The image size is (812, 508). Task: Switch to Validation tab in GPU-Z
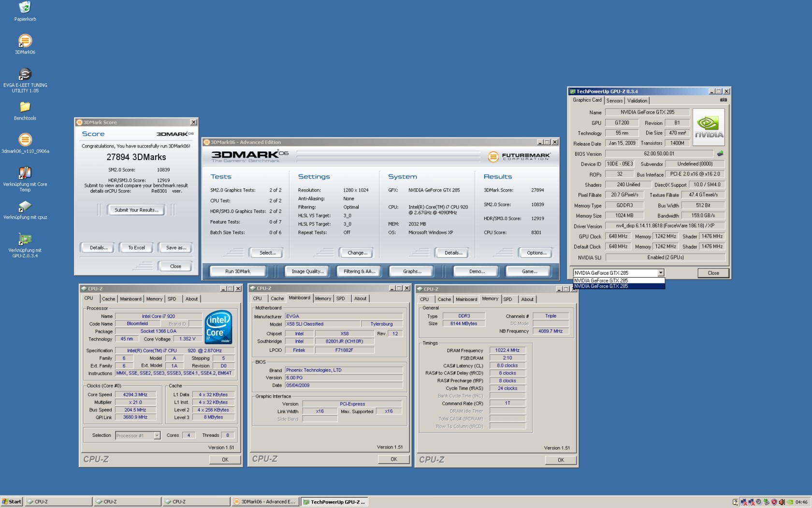pyautogui.click(x=637, y=101)
